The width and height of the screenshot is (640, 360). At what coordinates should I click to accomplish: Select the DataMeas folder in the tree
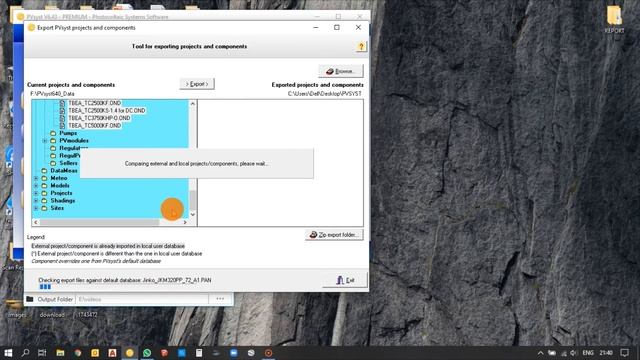64,171
